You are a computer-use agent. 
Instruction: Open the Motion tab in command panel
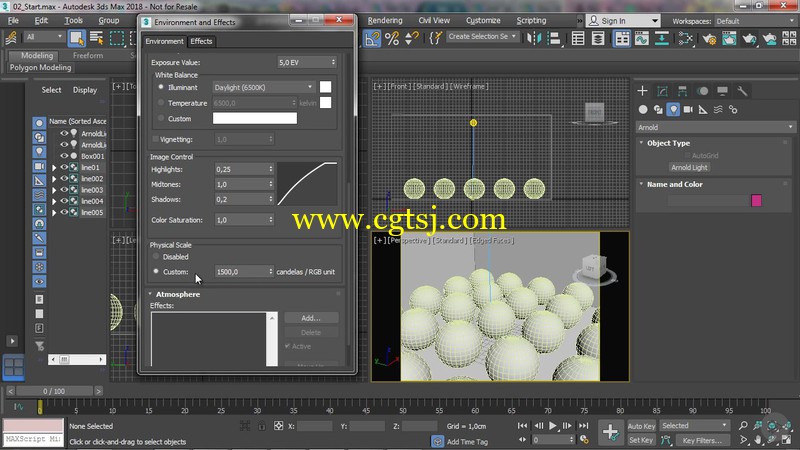coord(703,91)
